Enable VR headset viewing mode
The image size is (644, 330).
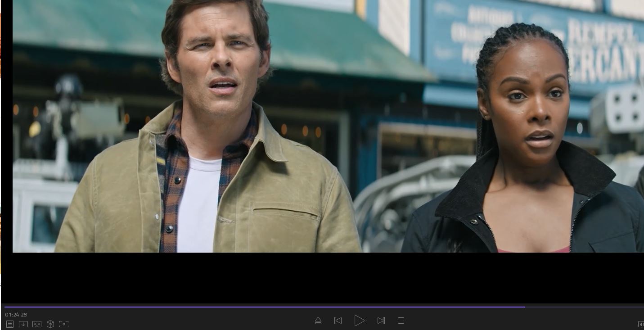point(37,324)
